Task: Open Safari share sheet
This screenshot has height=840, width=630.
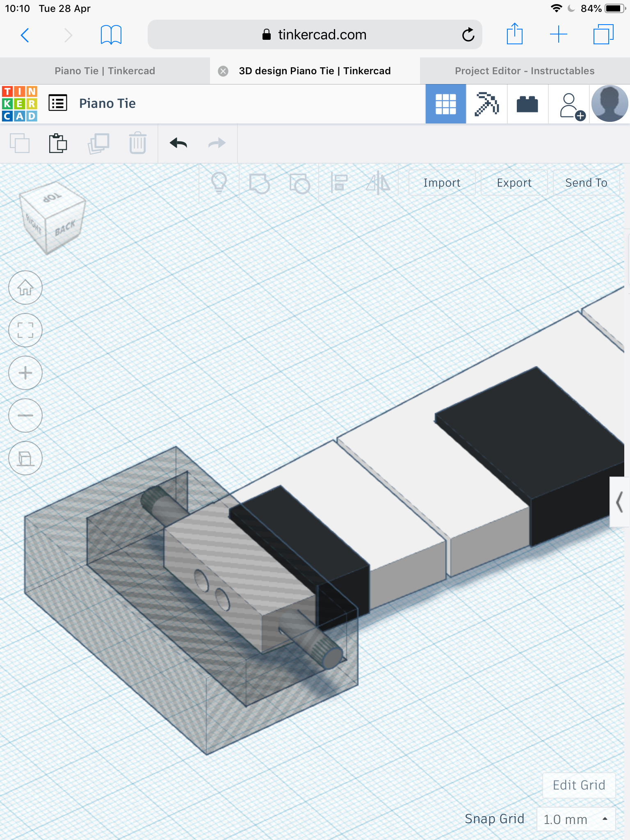Action: 514,34
